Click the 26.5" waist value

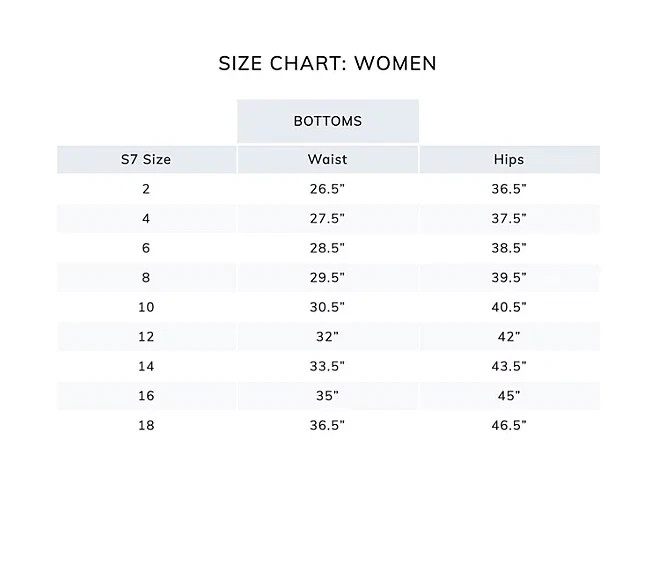[327, 189]
